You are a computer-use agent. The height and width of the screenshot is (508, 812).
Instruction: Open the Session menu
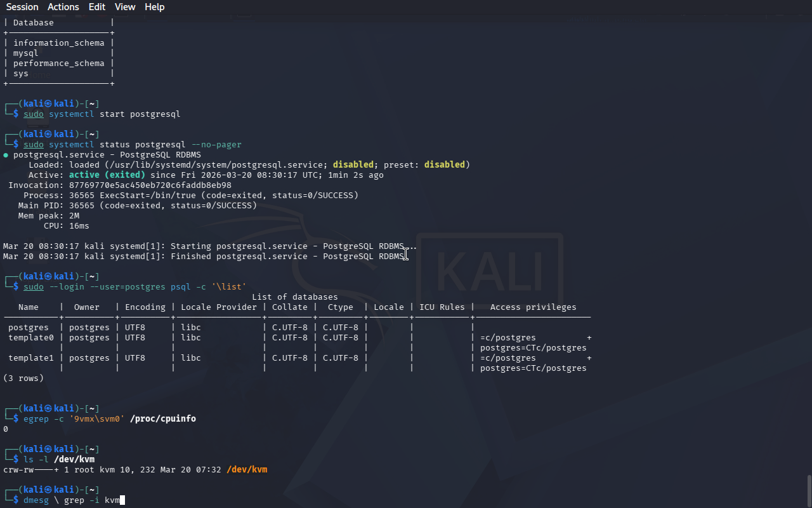[22, 7]
